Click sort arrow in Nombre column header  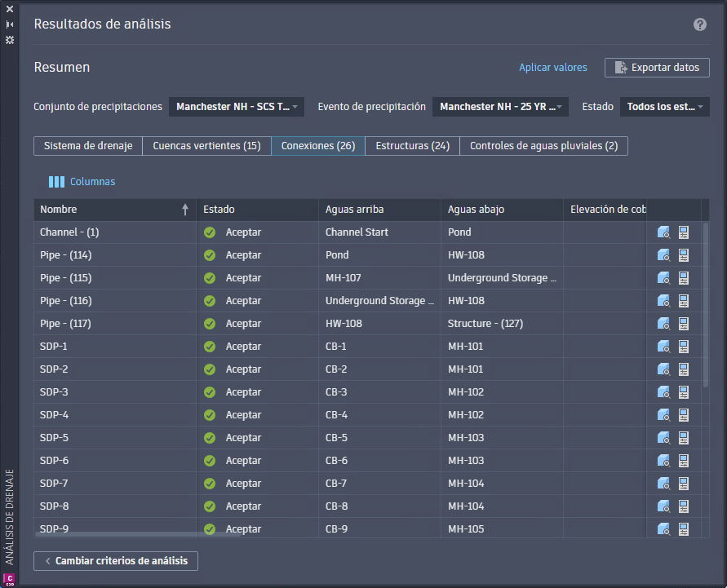coord(185,210)
